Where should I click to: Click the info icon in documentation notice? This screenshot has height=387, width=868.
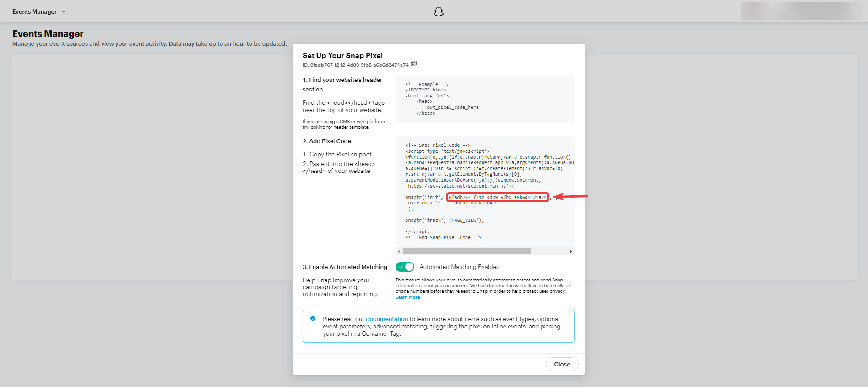[x=313, y=319]
